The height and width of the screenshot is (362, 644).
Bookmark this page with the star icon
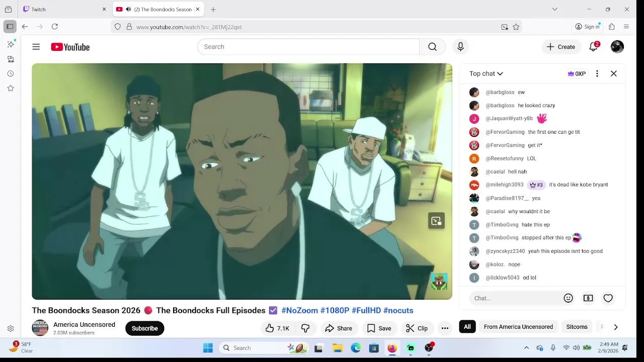[x=516, y=27]
